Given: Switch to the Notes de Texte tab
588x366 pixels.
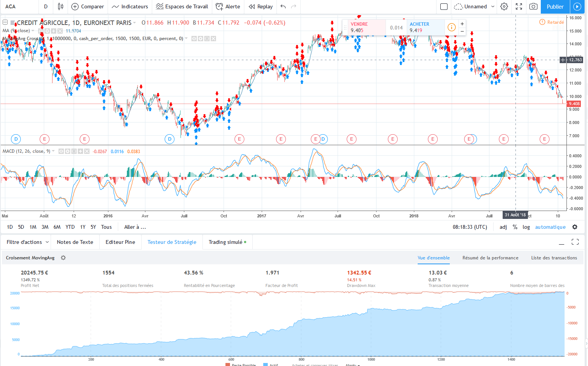Looking at the screenshot, I should pyautogui.click(x=75, y=242).
